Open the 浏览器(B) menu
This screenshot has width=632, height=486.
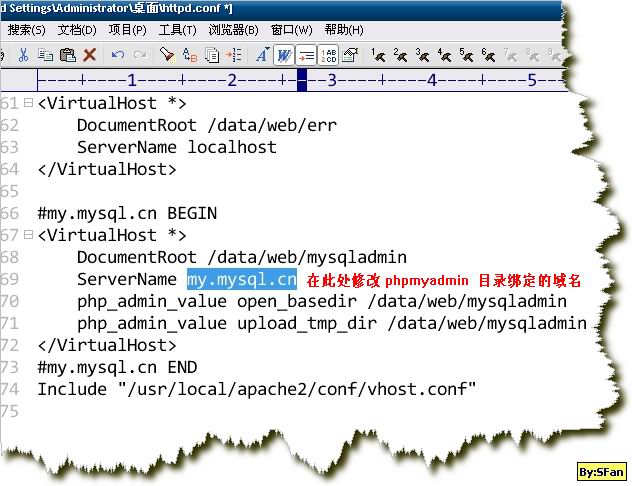233,29
